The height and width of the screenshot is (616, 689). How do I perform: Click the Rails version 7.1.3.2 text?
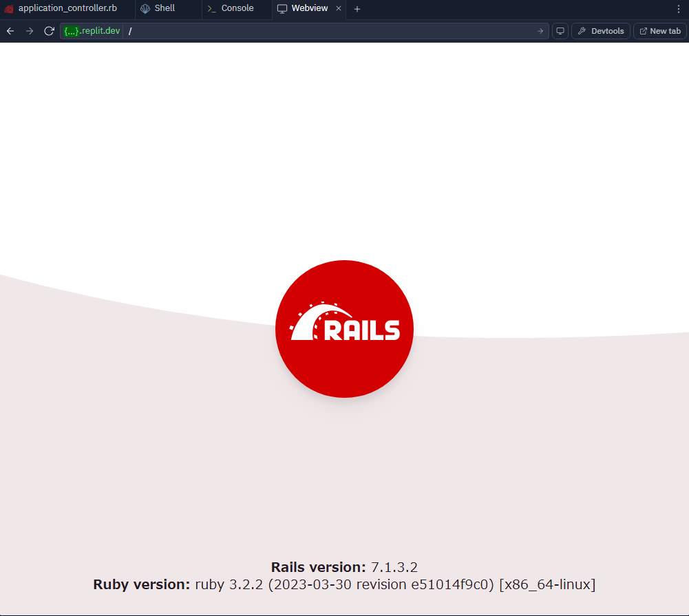click(x=344, y=567)
